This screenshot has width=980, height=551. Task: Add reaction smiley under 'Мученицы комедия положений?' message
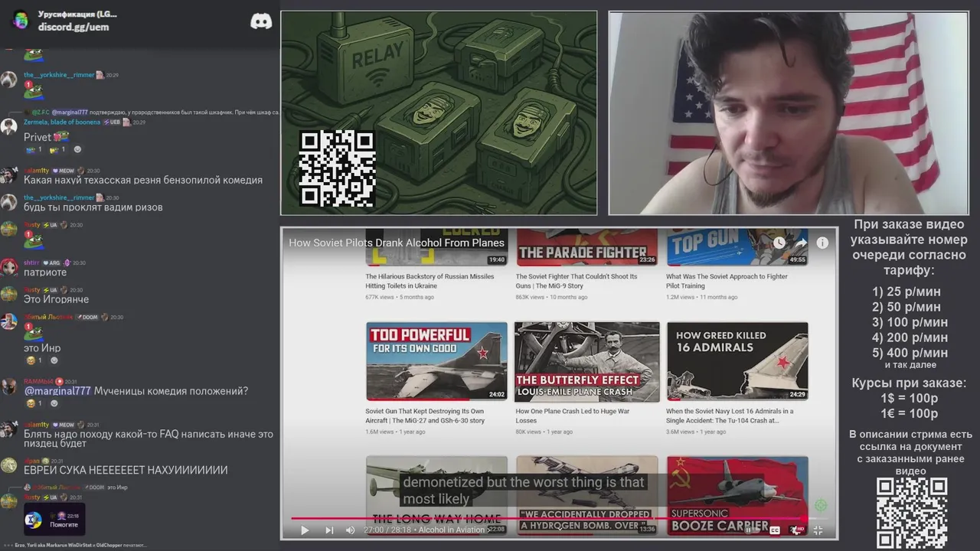pyautogui.click(x=54, y=403)
